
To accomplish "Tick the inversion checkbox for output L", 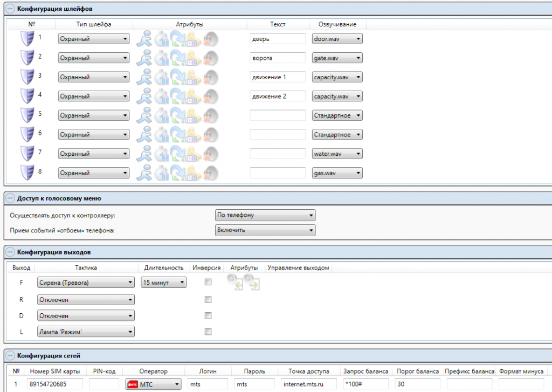I will 208,332.
